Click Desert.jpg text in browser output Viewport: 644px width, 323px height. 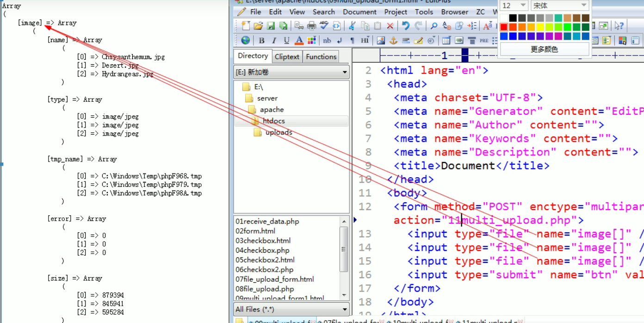(x=120, y=65)
